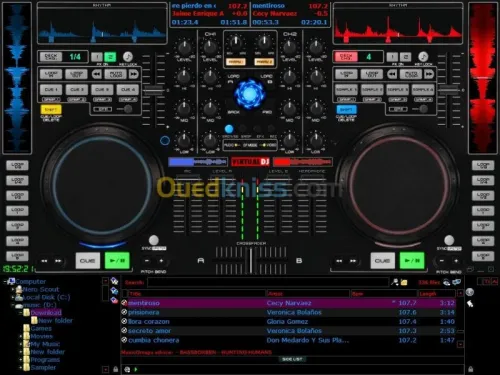Click into the Search input field
Screen dimensions: 500x375
[268, 282]
